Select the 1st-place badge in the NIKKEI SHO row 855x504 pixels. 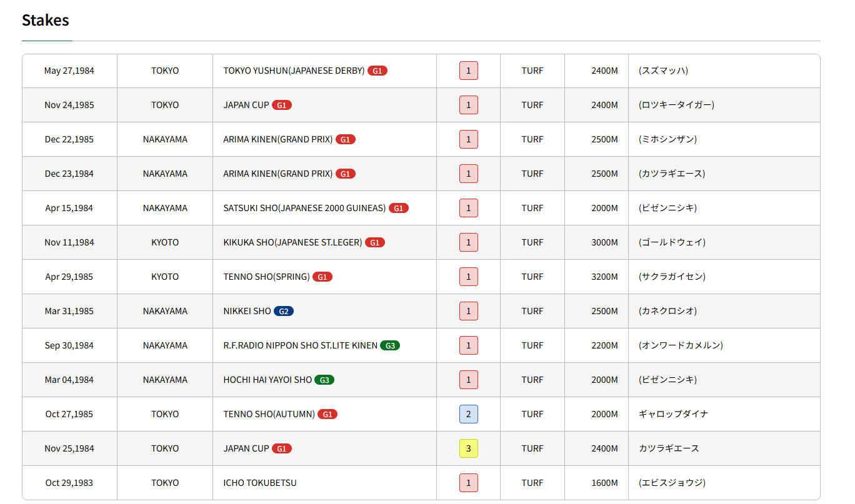point(469,311)
